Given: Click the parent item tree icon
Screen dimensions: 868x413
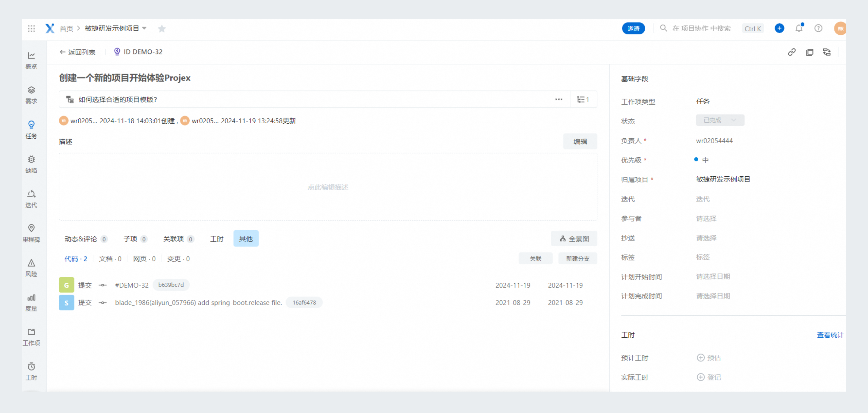Looking at the screenshot, I should pyautogui.click(x=70, y=99).
